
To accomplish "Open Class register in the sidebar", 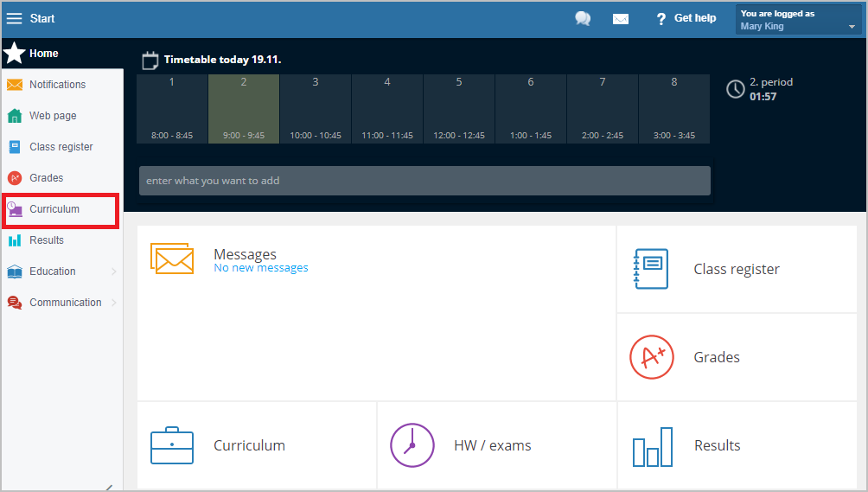I will point(62,147).
